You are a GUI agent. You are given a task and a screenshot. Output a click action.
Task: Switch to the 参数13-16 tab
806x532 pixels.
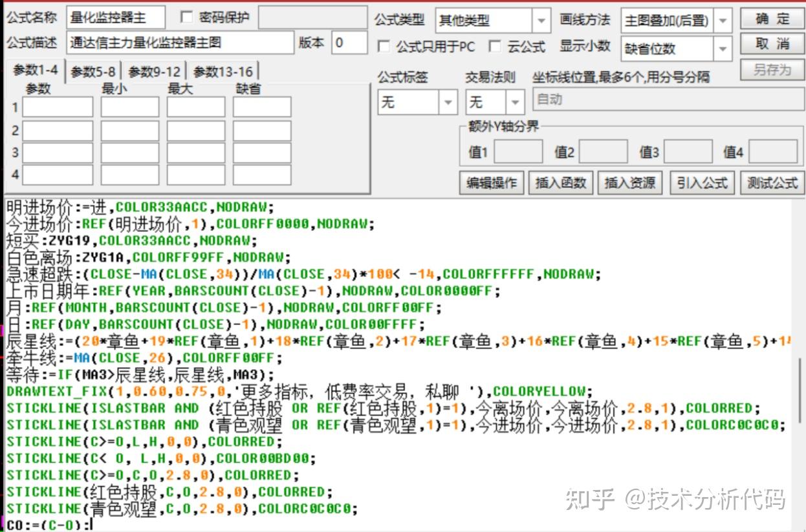[223, 71]
